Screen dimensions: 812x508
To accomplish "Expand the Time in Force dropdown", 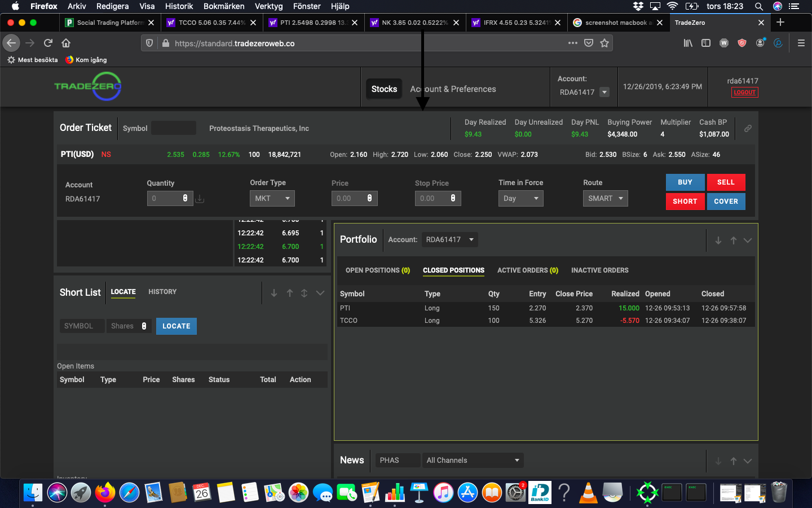I will [x=520, y=199].
